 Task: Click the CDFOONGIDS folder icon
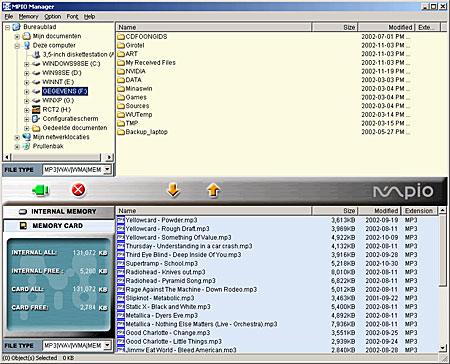[121, 37]
